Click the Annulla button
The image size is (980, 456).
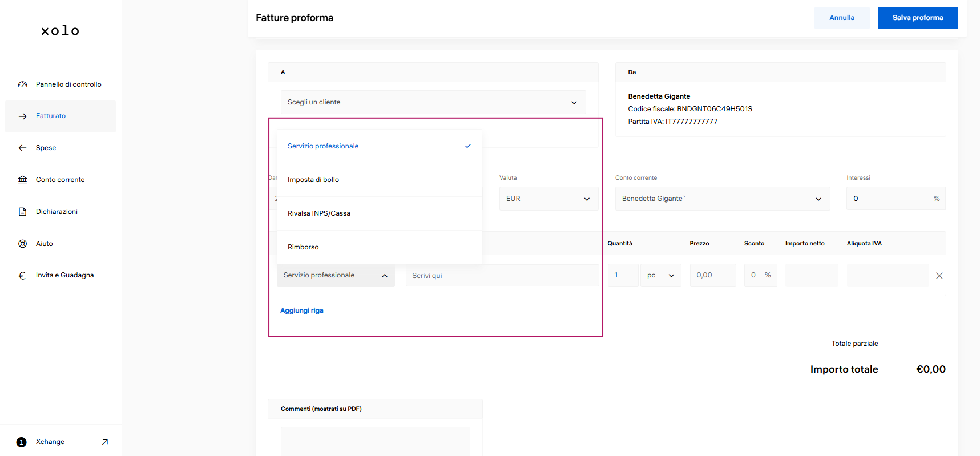click(842, 18)
